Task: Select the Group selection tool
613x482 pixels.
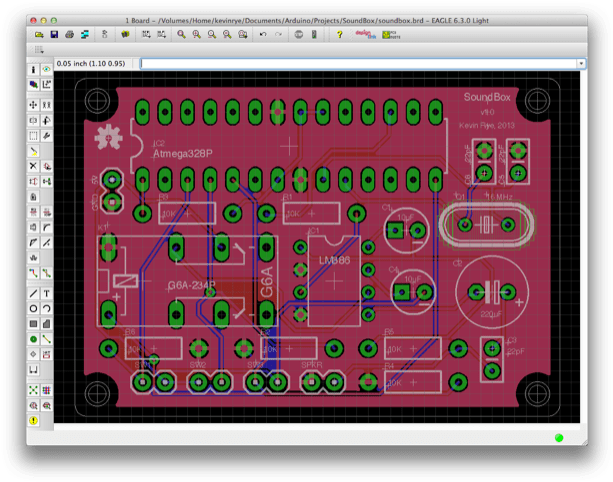Action: pos(33,136)
